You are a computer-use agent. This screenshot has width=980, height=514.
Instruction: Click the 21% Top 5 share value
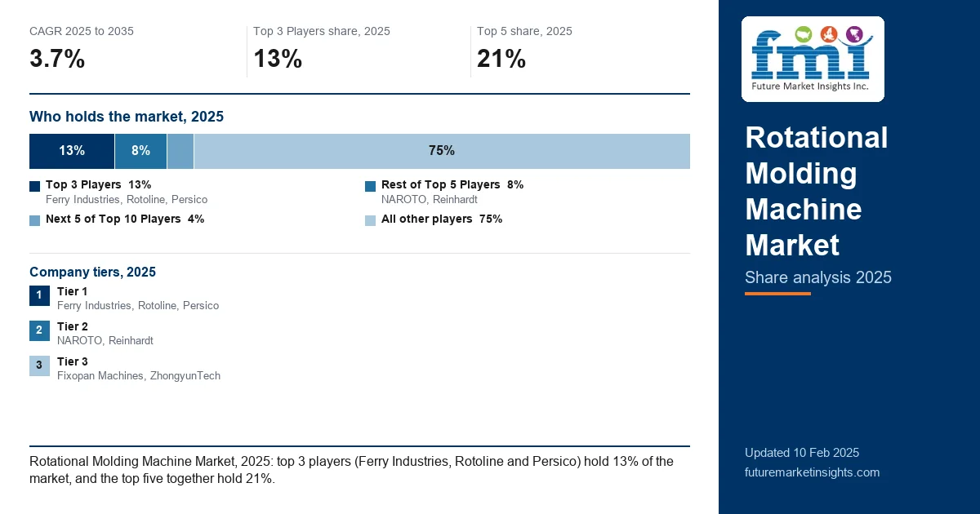click(x=501, y=59)
